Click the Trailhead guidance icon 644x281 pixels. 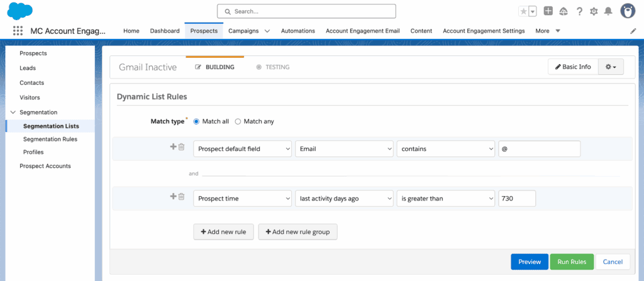[x=563, y=11]
